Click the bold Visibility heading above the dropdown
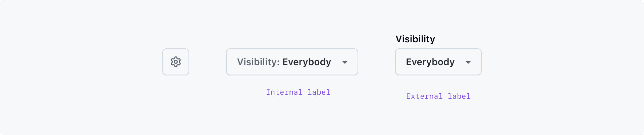The image size is (644, 135). coord(415,39)
